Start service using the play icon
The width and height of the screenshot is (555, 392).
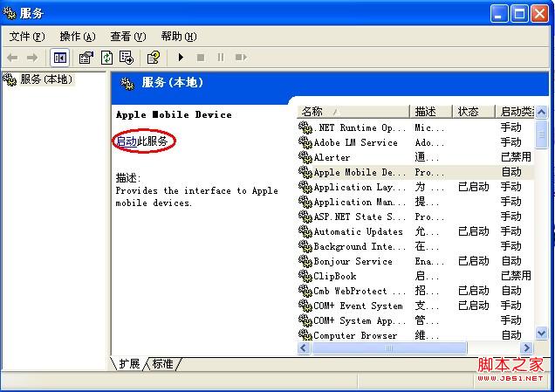[x=181, y=57]
